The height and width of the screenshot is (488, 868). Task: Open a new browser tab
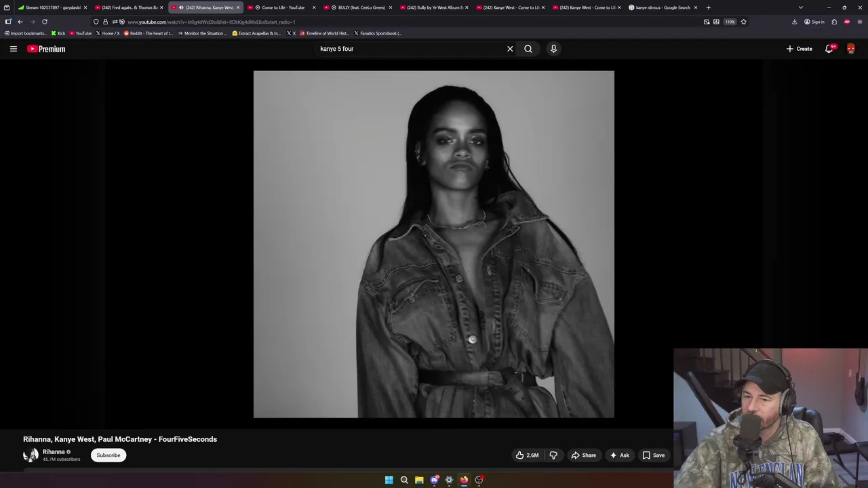coord(708,7)
